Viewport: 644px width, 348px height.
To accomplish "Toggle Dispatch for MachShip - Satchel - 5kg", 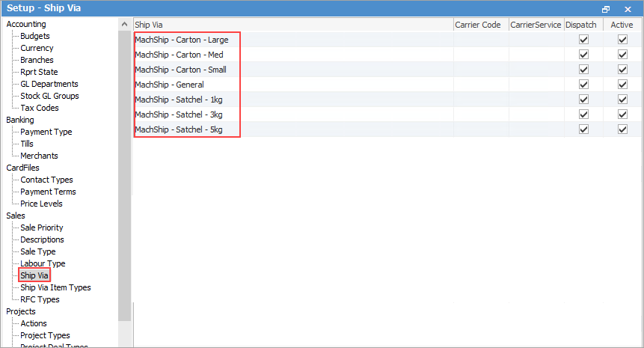I will coord(583,129).
